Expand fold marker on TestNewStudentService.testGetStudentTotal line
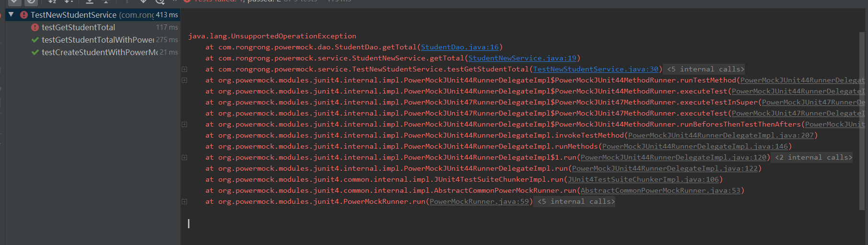 click(x=184, y=69)
